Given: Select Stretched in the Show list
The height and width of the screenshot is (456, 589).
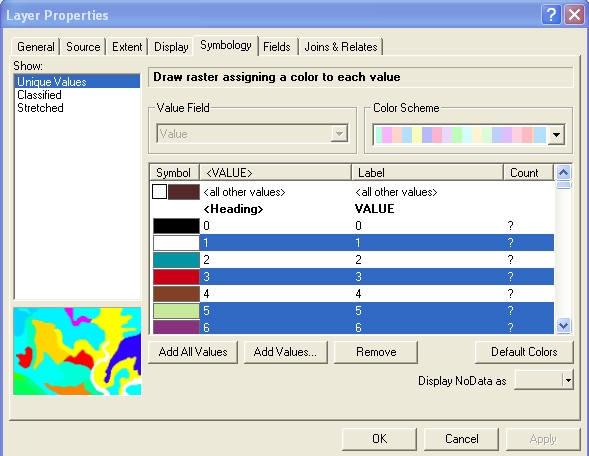Looking at the screenshot, I should pos(40,108).
